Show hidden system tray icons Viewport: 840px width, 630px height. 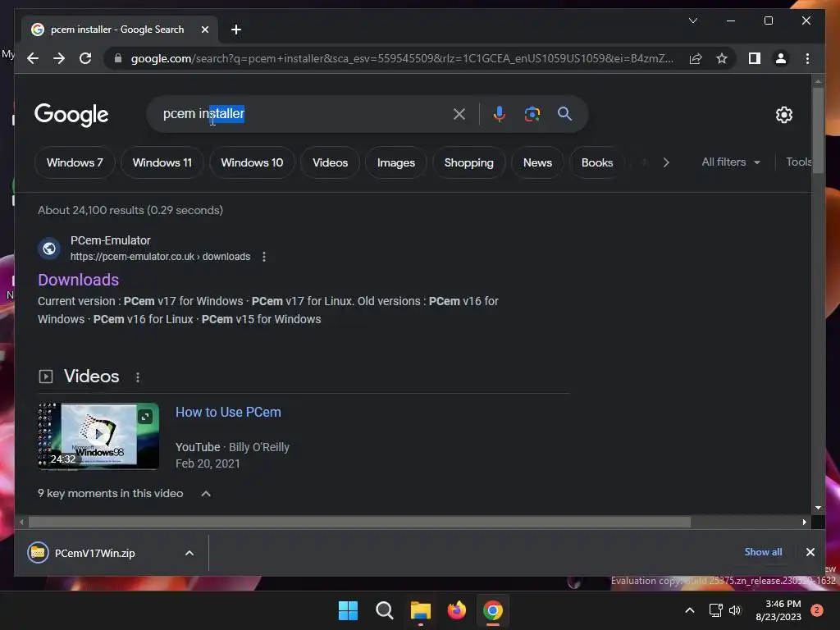coord(690,610)
